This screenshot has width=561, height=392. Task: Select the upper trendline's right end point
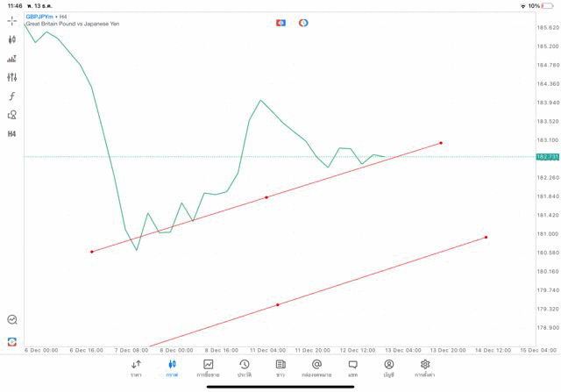441,143
